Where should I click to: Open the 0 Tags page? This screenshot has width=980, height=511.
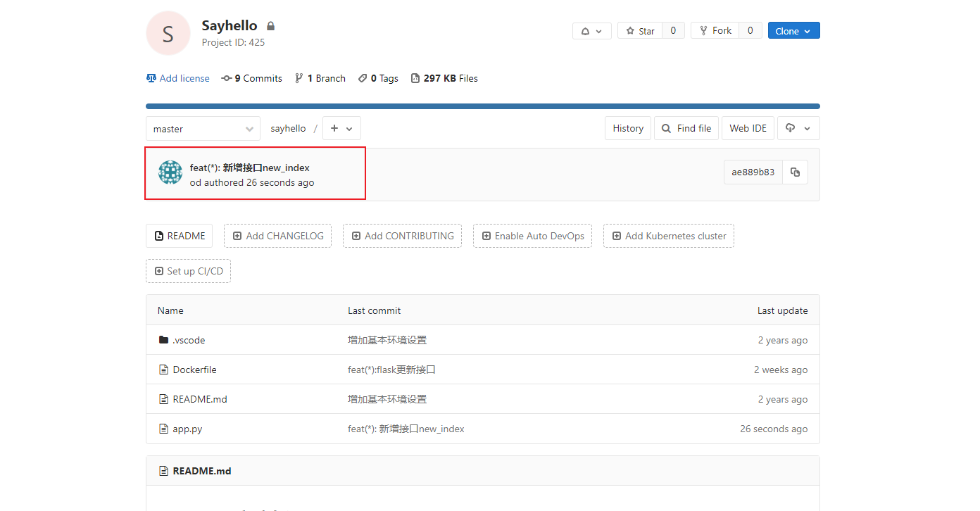coord(379,78)
